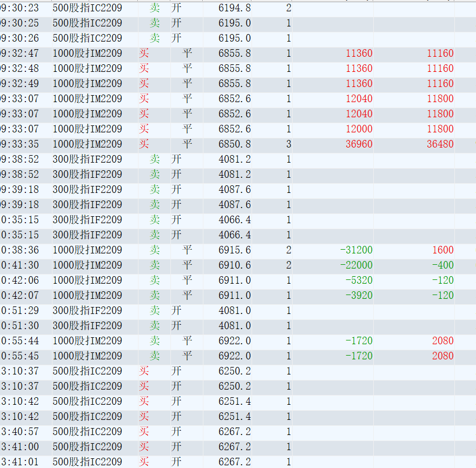The image size is (476, 468).
Task: Click quantity 2 in the 0:41:30 row
Action: (x=289, y=265)
